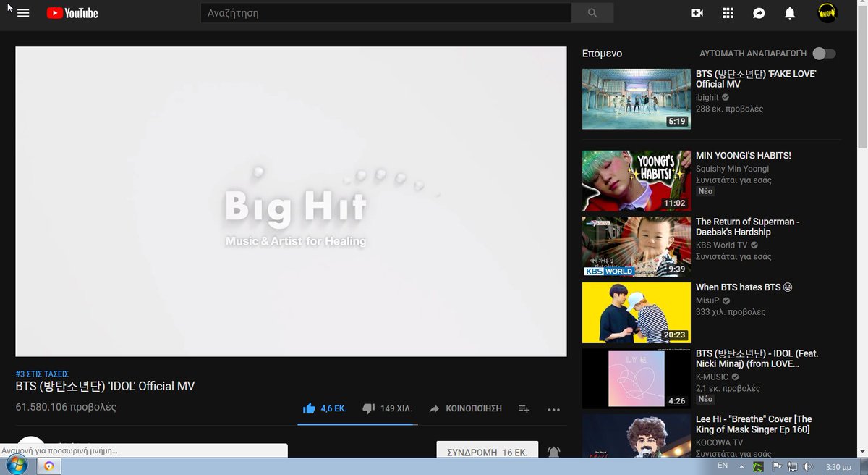
Task: Open the YouTube apps grid icon
Action: pyautogui.click(x=728, y=13)
